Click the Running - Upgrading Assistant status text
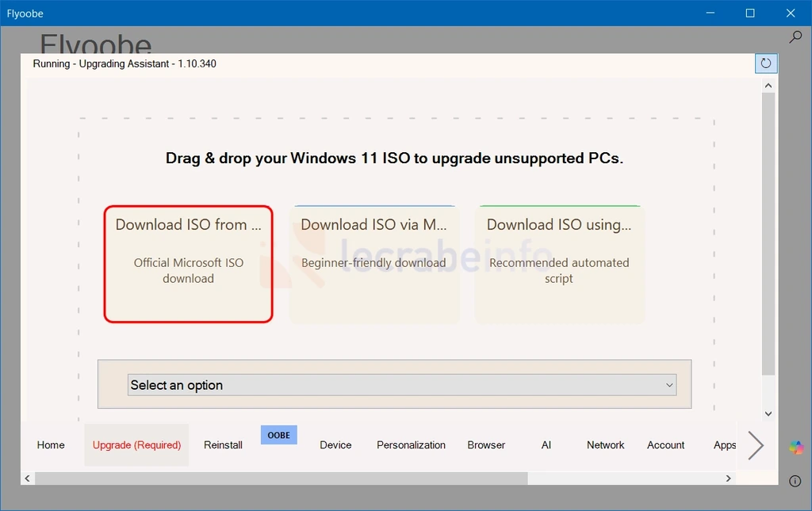 pos(124,63)
